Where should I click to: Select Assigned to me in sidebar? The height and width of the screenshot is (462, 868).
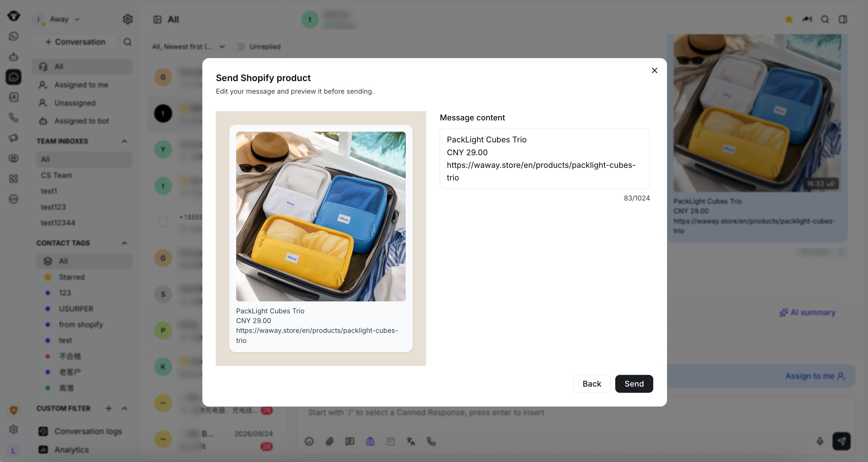(x=82, y=85)
